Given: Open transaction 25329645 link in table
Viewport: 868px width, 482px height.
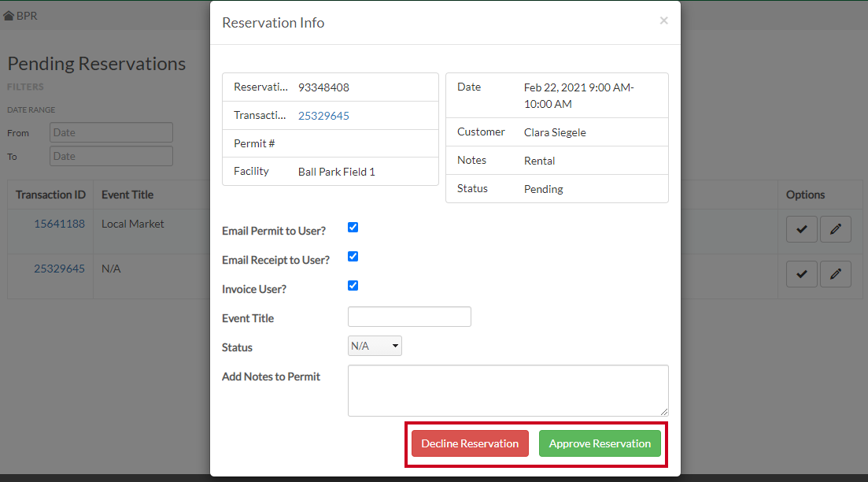Looking at the screenshot, I should click(x=59, y=269).
